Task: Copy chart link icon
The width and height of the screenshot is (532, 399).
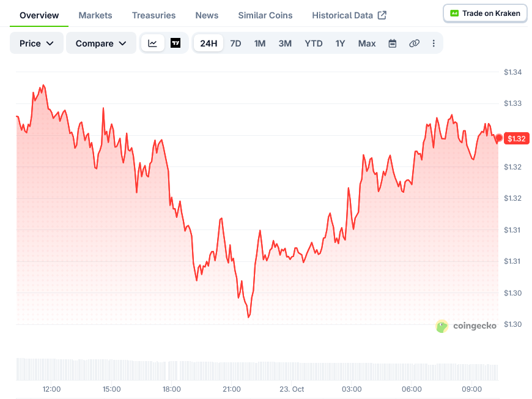Action: [414, 43]
